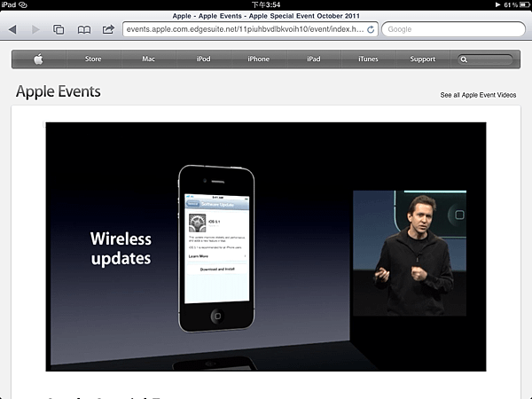
Task: Tap the play indicator in status bar
Action: [497, 4]
